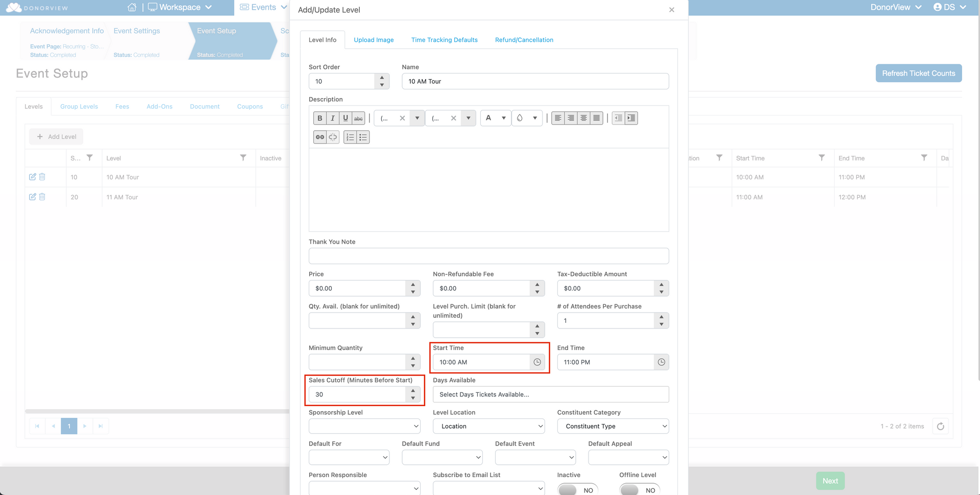Remove hyperlink with the unlink icon
The height and width of the screenshot is (495, 980).
tap(333, 137)
